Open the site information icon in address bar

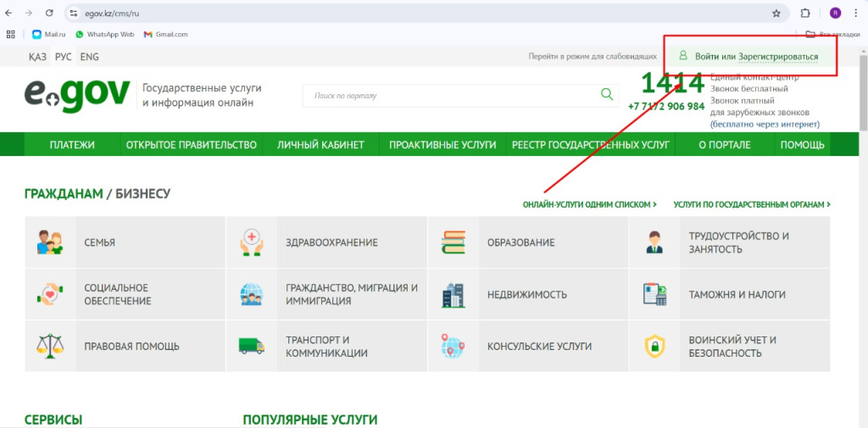(x=75, y=14)
